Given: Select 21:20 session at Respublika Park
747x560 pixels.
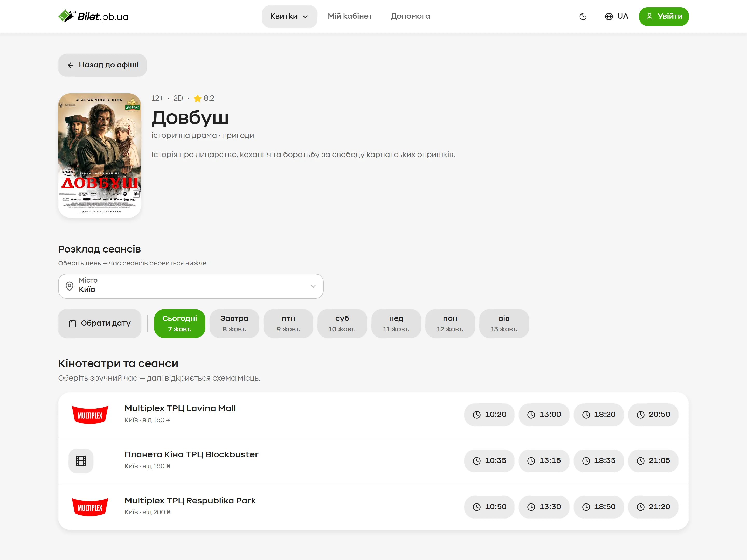Looking at the screenshot, I should point(653,507).
